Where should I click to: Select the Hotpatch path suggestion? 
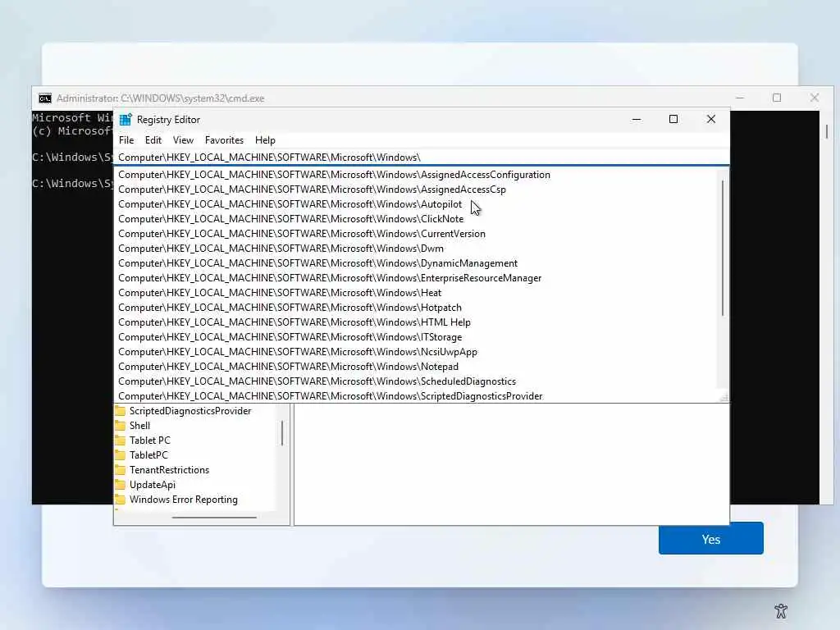coord(416,308)
